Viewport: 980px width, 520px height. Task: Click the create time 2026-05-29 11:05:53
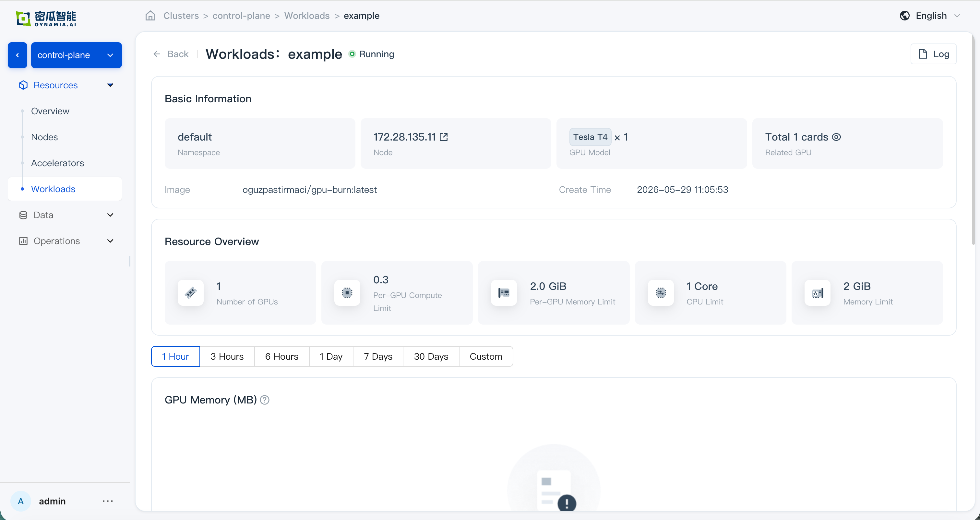tap(683, 190)
